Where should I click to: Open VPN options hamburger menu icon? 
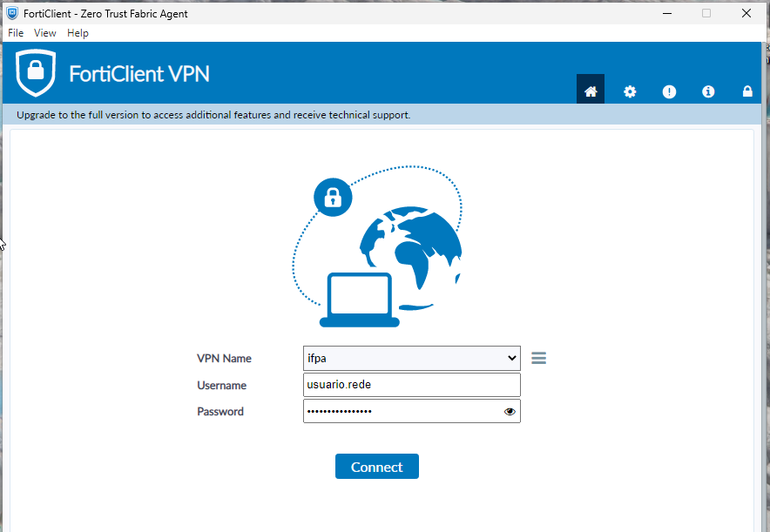click(x=538, y=358)
